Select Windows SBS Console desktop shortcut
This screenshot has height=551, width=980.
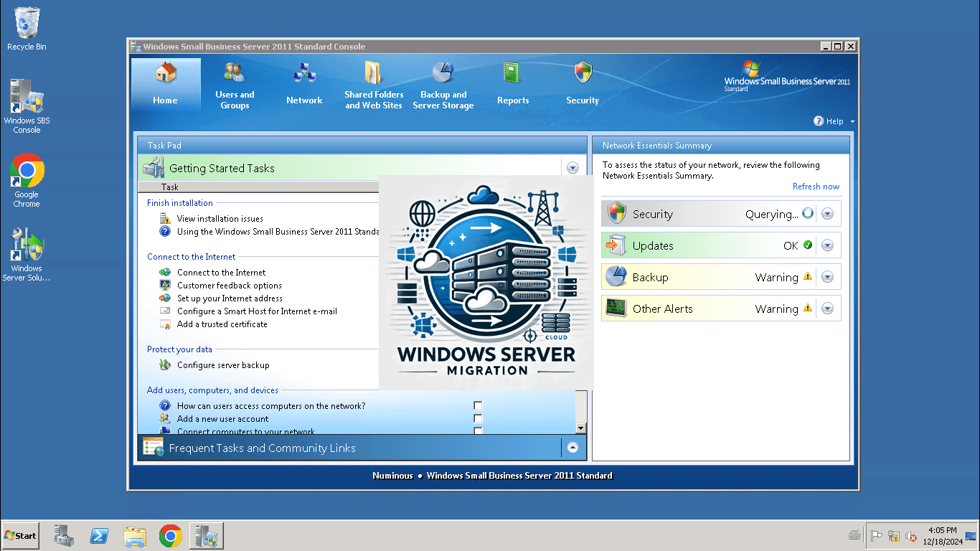tap(27, 106)
